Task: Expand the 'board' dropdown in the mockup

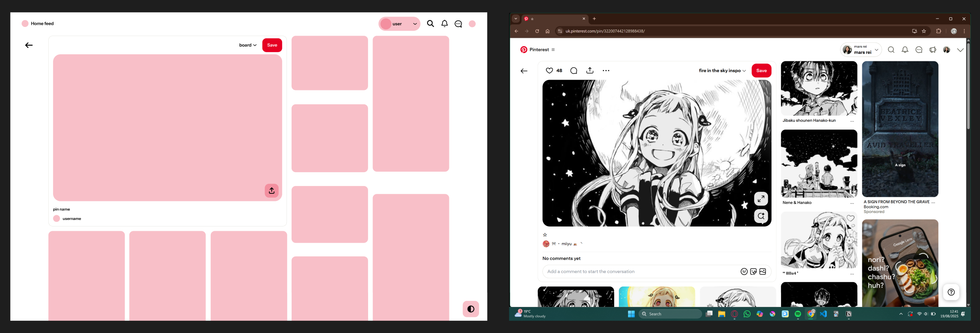Action: click(248, 45)
